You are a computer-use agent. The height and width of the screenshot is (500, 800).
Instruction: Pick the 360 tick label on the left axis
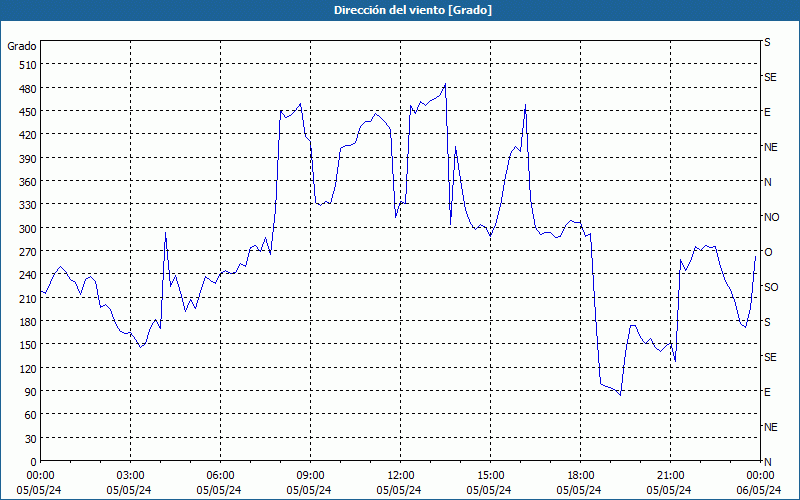coord(28,182)
